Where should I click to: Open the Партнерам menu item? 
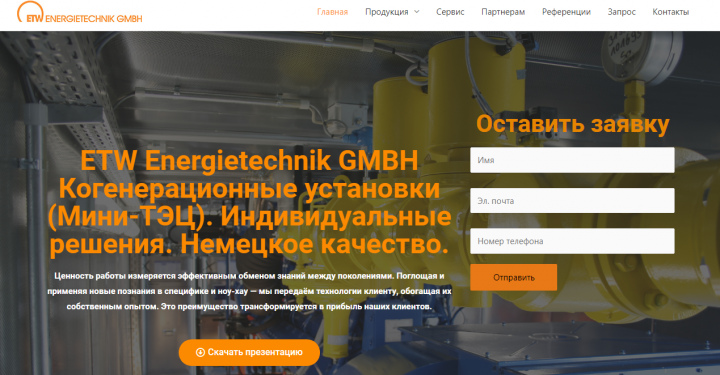pos(503,12)
